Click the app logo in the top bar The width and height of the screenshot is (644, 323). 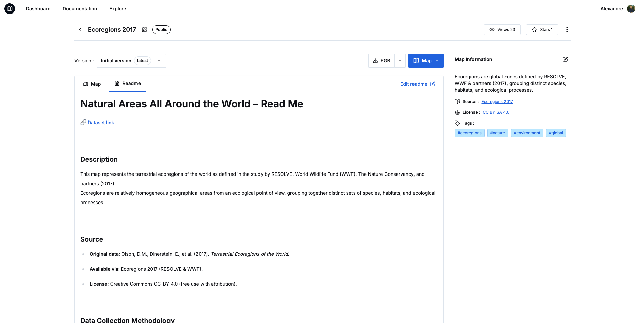(x=9, y=9)
